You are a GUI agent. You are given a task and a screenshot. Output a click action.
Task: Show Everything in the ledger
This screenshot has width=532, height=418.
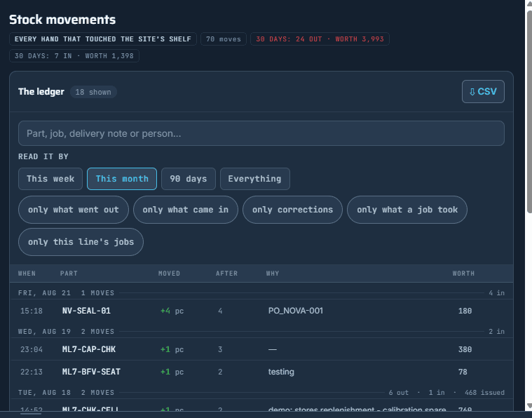(255, 179)
